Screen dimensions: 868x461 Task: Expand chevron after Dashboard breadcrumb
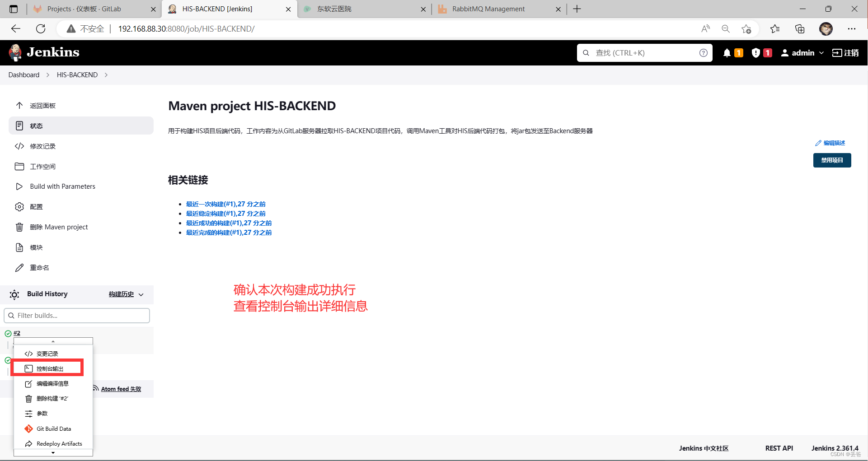pyautogui.click(x=48, y=75)
